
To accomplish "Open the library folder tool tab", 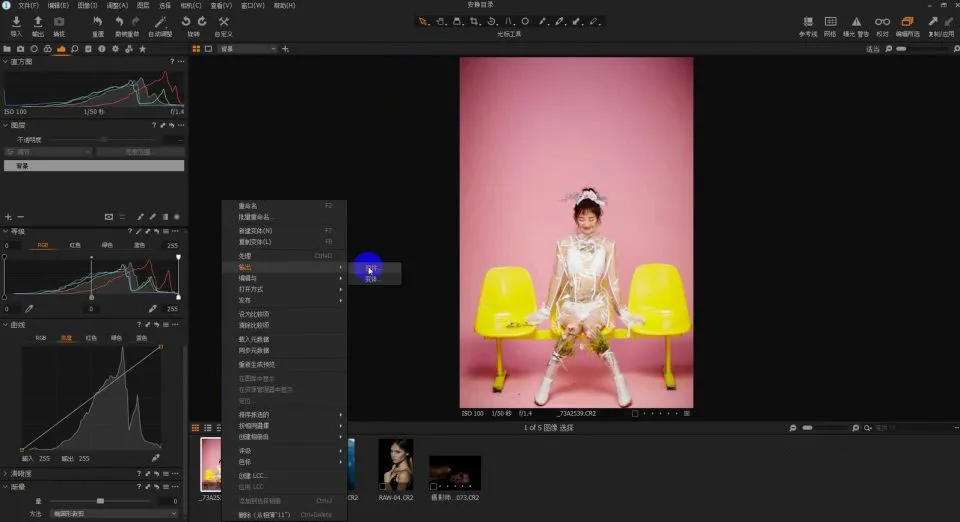I will click(7, 49).
